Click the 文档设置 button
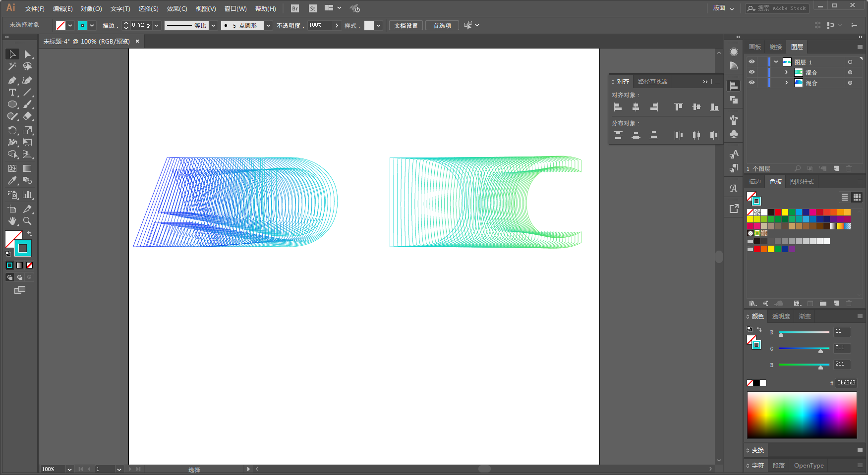This screenshot has height=475, width=868. pos(406,25)
